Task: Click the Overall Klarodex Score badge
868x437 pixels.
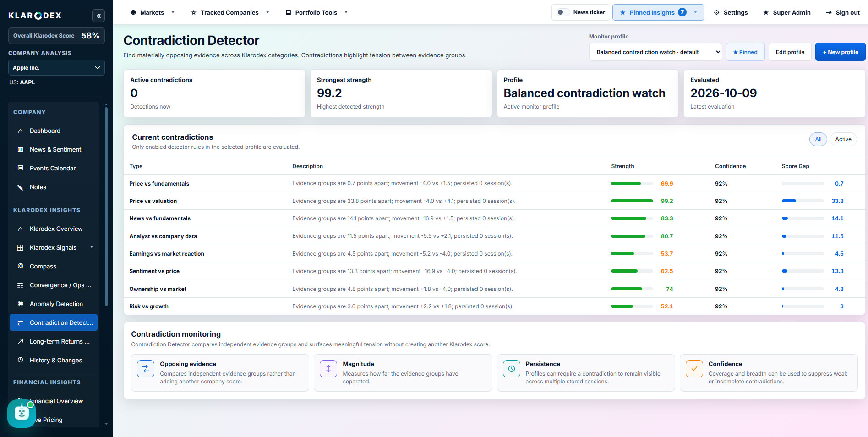Action: [56, 36]
